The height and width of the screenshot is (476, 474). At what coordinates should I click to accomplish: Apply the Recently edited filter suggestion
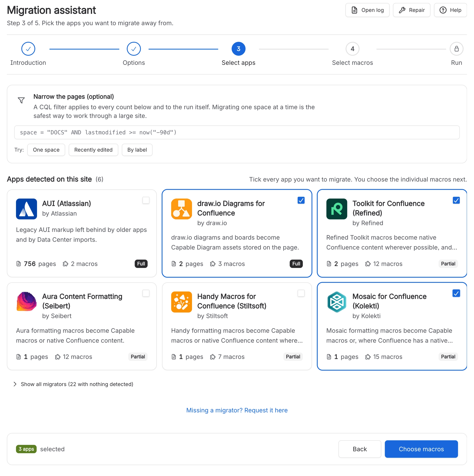tap(93, 150)
